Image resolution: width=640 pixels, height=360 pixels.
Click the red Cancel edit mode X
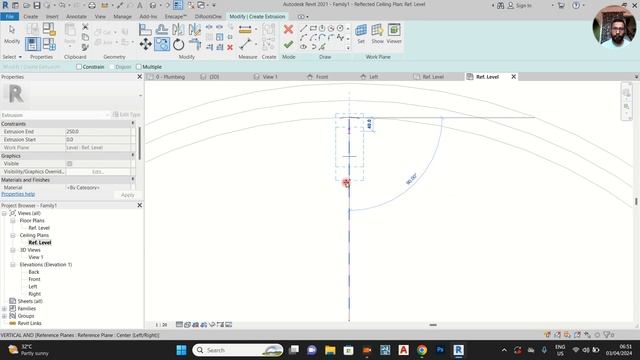pyautogui.click(x=289, y=29)
